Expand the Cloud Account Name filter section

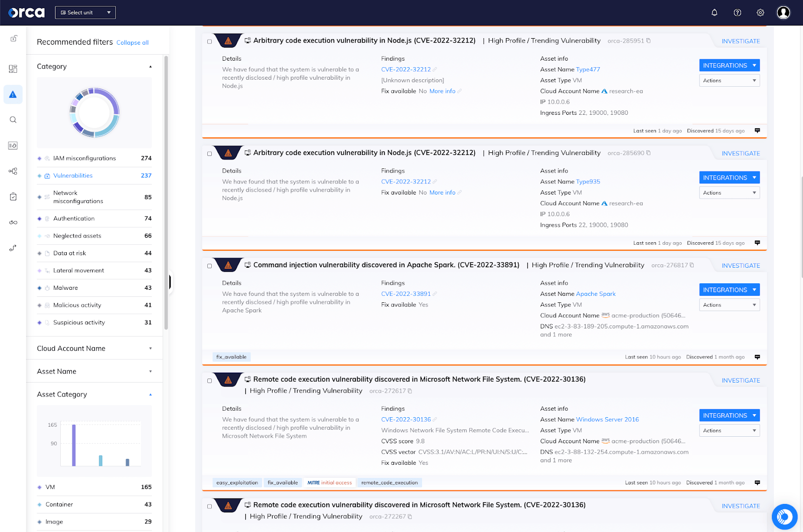150,348
